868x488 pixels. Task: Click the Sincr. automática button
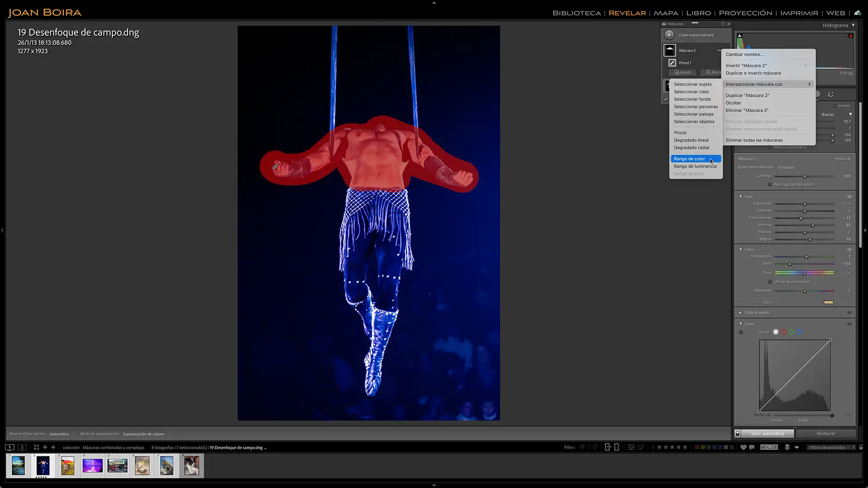767,434
